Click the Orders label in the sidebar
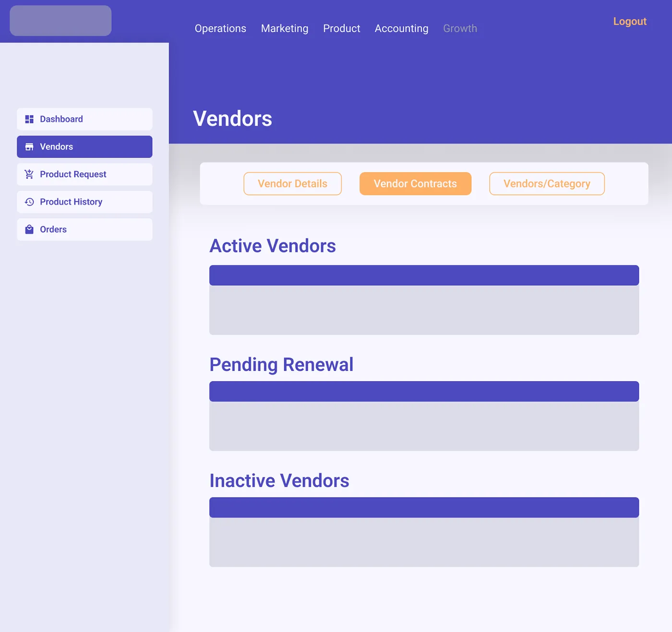This screenshot has height=632, width=672. pos(53,230)
